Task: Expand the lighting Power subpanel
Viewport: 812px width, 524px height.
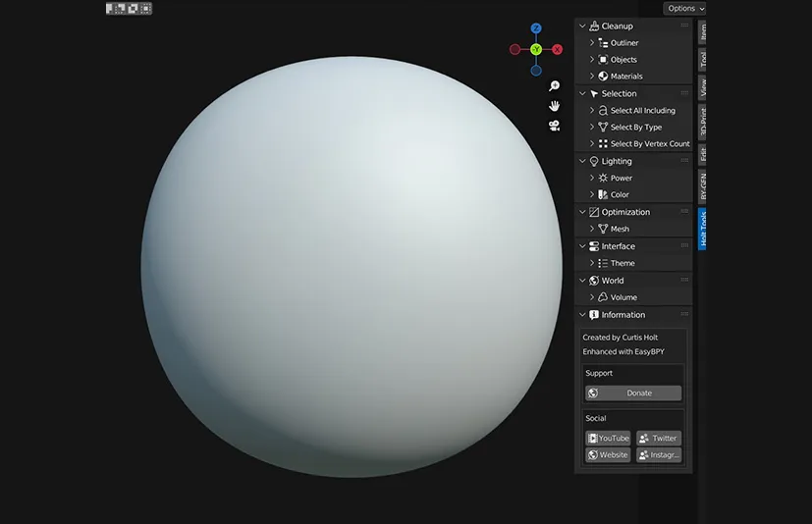Action: pyautogui.click(x=592, y=179)
